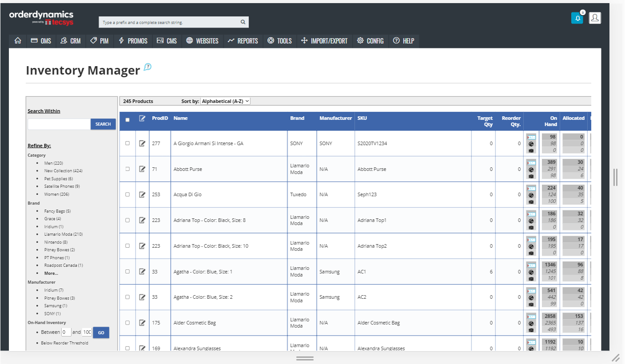Click the edit pencil icon for Abbott Purse
This screenshot has height=364, width=625.
(x=142, y=169)
